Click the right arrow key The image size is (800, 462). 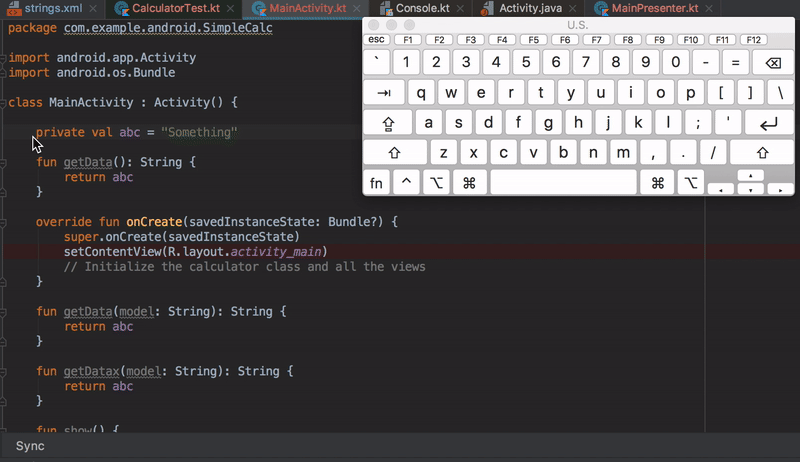[781, 190]
